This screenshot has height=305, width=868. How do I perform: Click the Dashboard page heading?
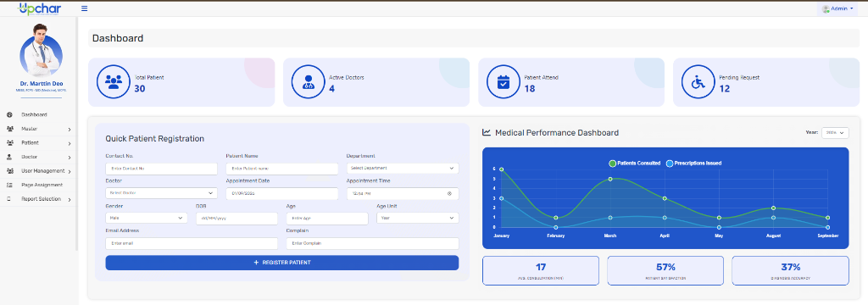[x=118, y=38]
